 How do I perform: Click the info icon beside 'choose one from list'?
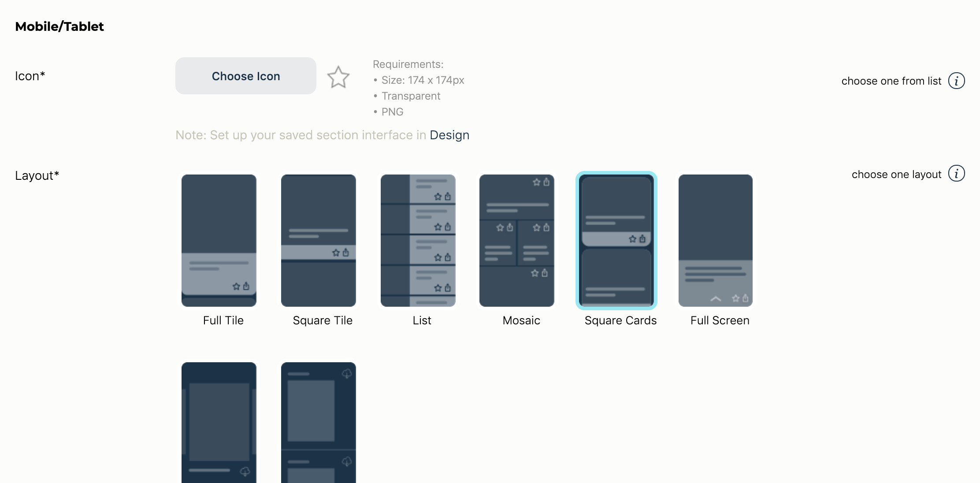[956, 81]
